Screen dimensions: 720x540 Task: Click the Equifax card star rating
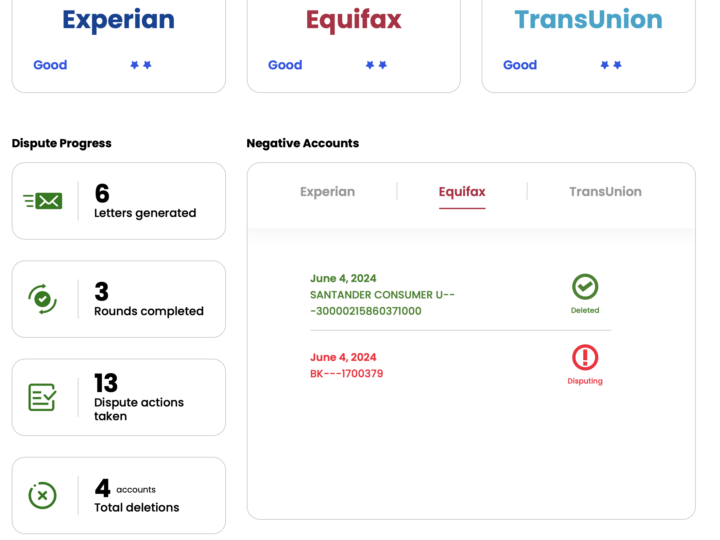(376, 65)
